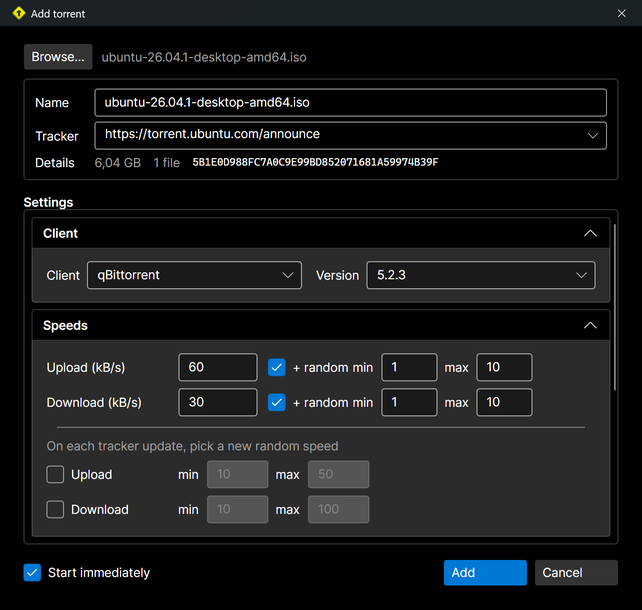
Task: Click the torrent hash 5B1E0D988FC7... text
Action: (315, 163)
